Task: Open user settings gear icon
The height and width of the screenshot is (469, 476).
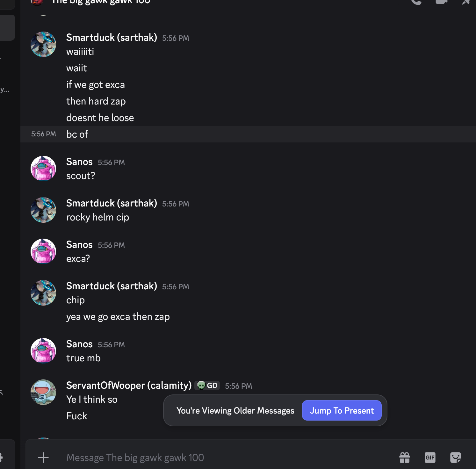Action: tap(1, 458)
